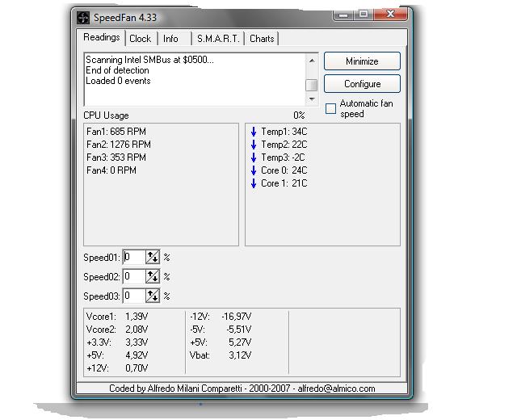Click the +12V 0,70V voltage value
517x420 pixels.
[x=137, y=368]
